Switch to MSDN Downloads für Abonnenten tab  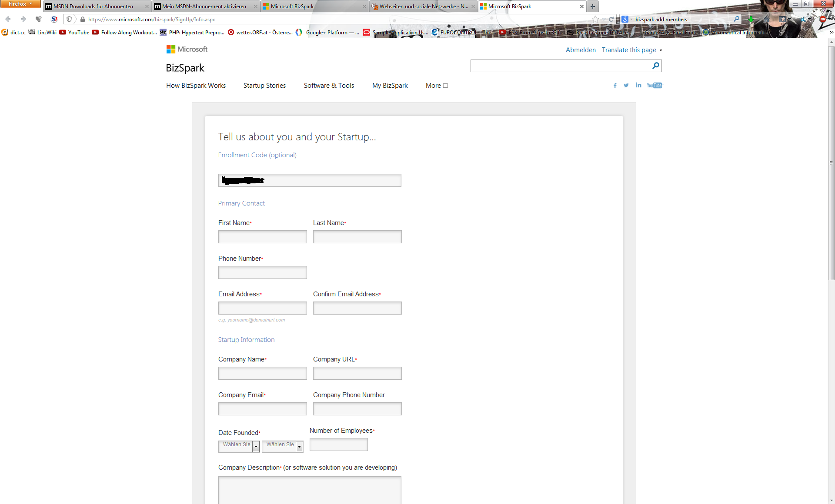pos(94,7)
